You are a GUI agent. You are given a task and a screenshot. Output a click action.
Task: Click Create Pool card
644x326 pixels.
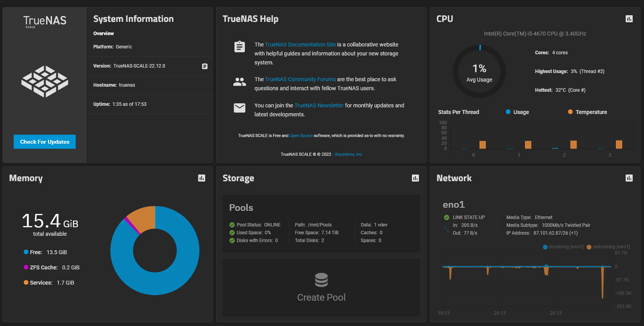(x=321, y=288)
